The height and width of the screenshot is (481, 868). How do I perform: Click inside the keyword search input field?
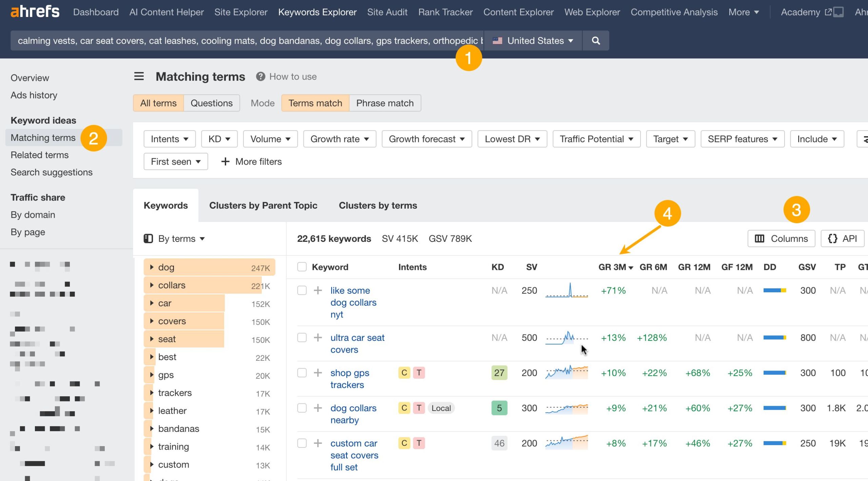click(x=237, y=40)
